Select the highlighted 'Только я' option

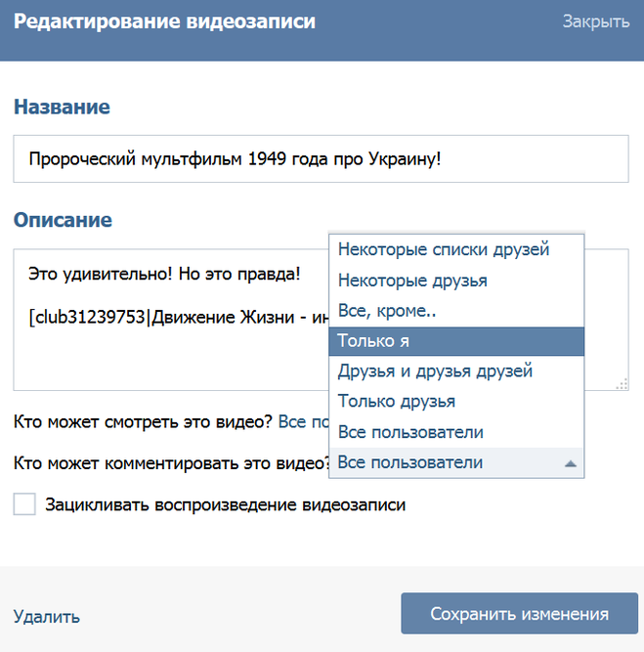click(373, 341)
